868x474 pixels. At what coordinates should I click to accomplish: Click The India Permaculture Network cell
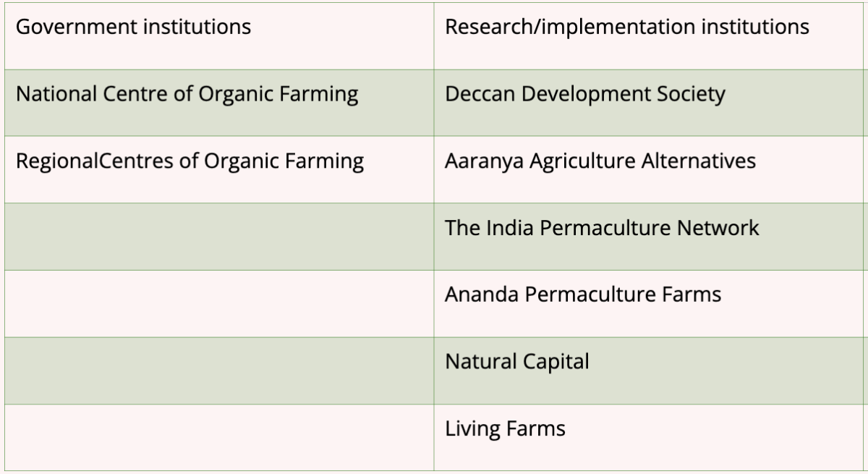coord(651,237)
